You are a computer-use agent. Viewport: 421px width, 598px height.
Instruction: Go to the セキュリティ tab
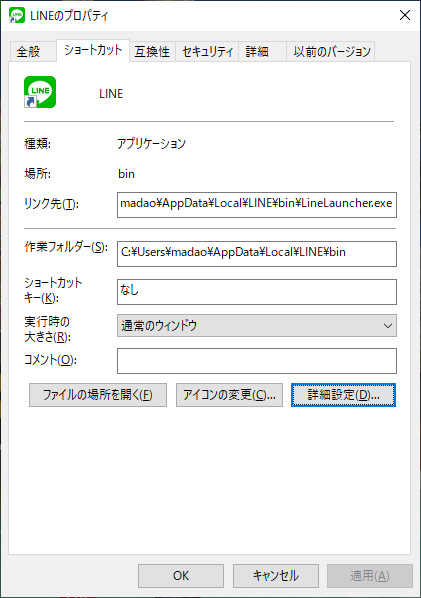click(x=207, y=51)
